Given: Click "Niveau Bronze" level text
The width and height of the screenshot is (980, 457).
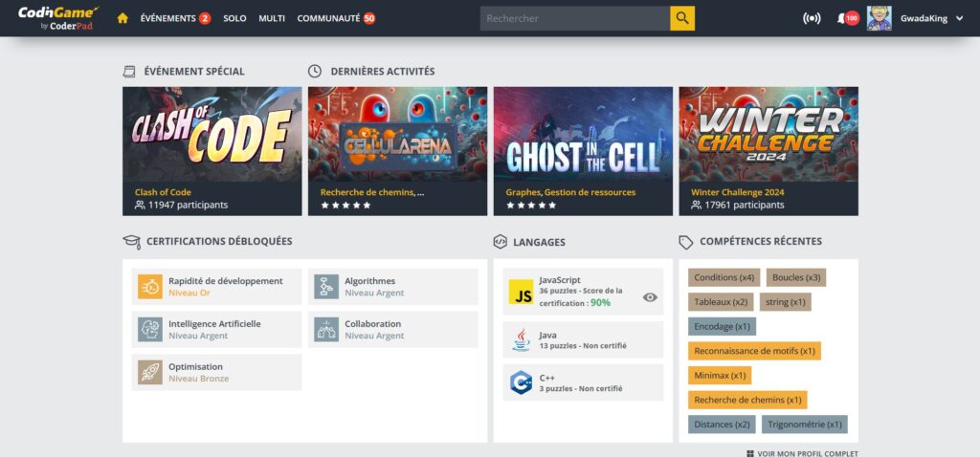Looking at the screenshot, I should coord(199,379).
